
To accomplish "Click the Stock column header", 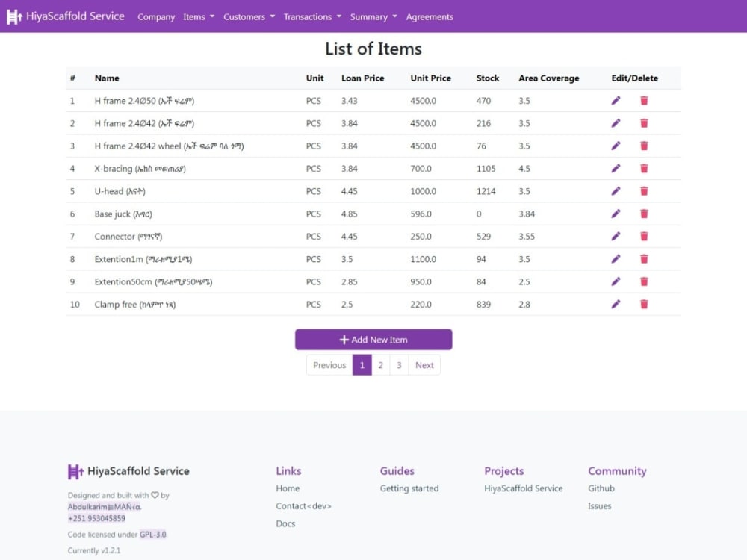I will pyautogui.click(x=488, y=78).
